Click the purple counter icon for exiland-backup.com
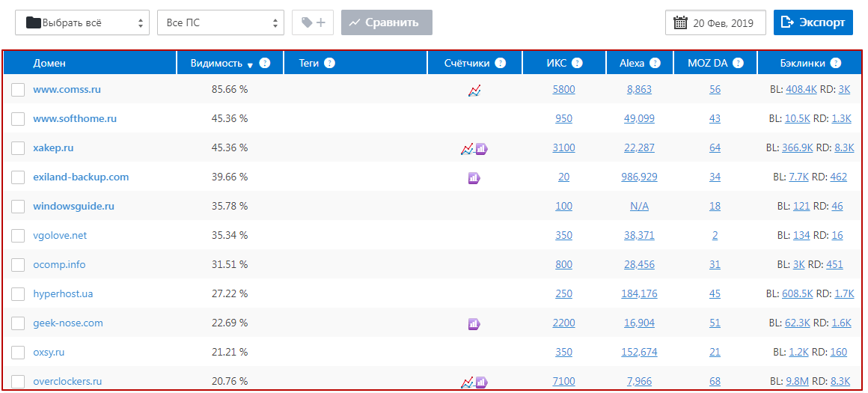This screenshot has height=393, width=868. (x=474, y=178)
